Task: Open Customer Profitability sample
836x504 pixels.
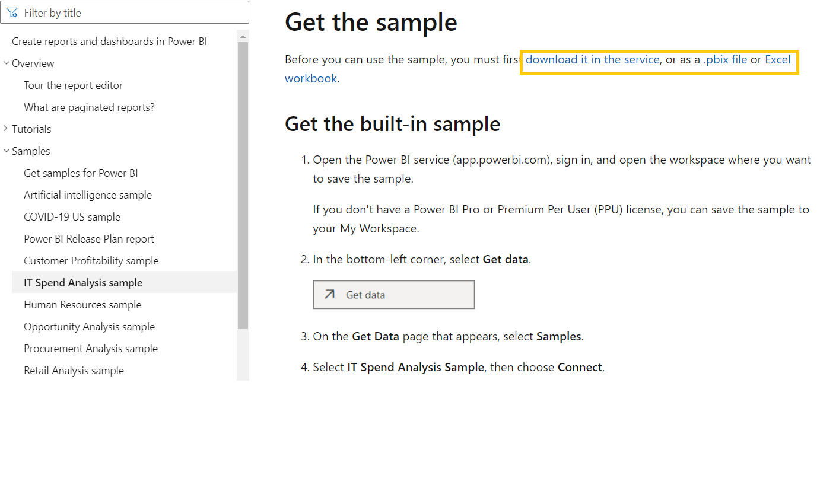Action: coord(91,261)
